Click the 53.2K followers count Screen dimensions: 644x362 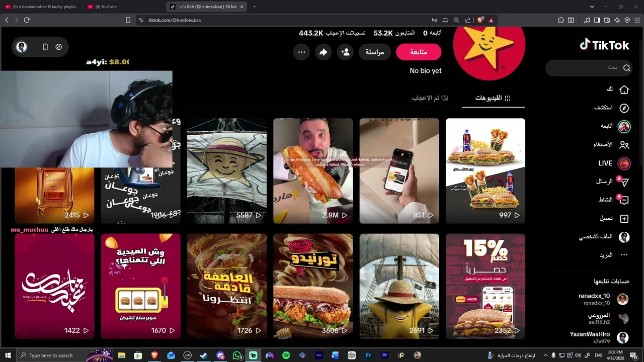383,33
